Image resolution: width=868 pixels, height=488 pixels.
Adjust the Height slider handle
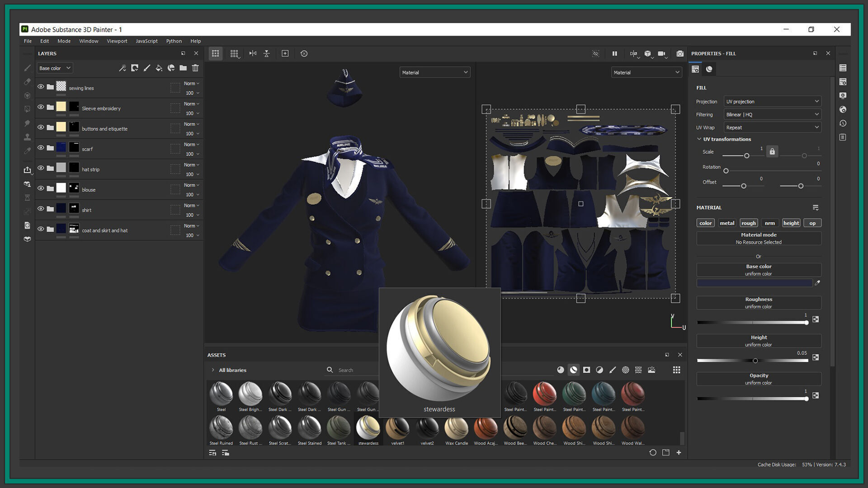click(755, 361)
